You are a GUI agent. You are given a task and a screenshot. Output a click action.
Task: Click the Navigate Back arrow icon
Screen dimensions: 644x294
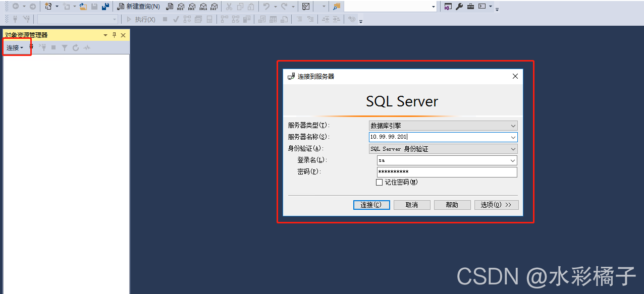15,7
